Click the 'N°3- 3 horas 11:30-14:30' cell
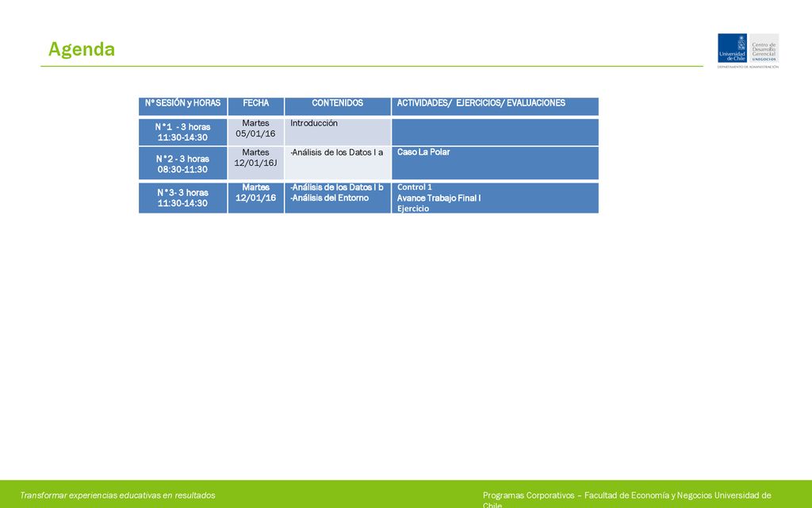Image resolution: width=812 pixels, height=508 pixels. click(x=183, y=198)
